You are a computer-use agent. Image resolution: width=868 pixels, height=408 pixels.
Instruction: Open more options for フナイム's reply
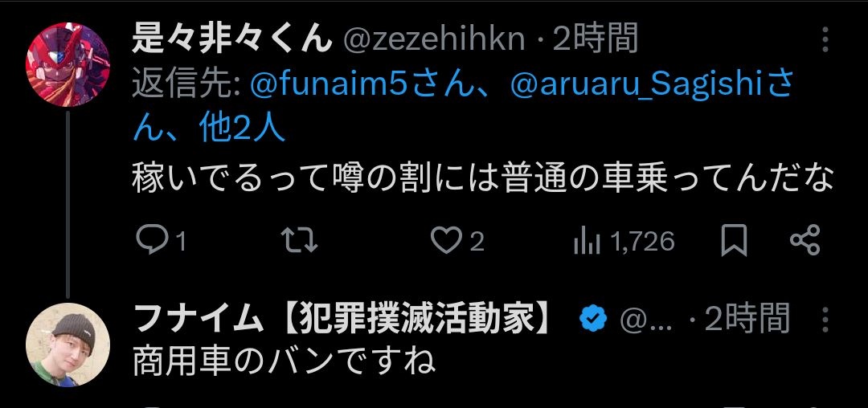click(826, 320)
